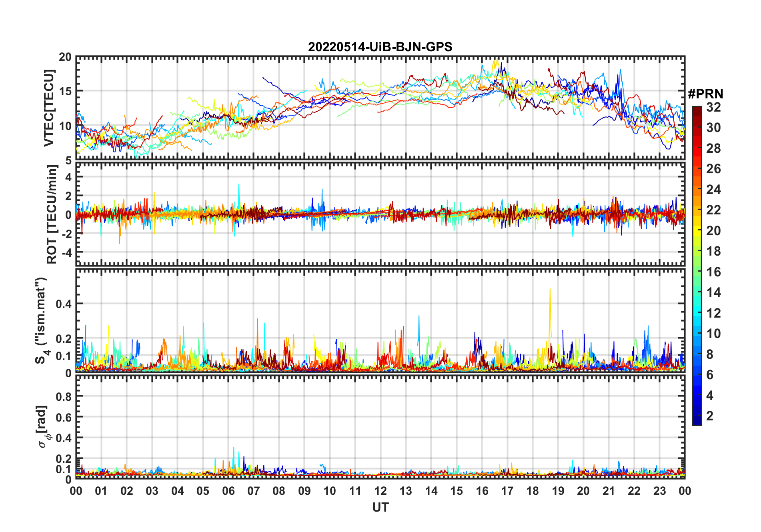
Task: Click x-axis hour label 09
Action: coord(304,491)
